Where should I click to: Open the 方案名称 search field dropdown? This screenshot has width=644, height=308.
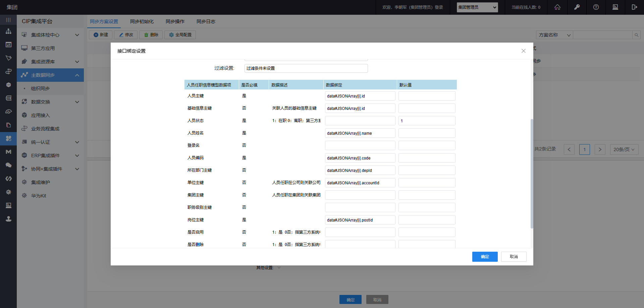(x=554, y=35)
